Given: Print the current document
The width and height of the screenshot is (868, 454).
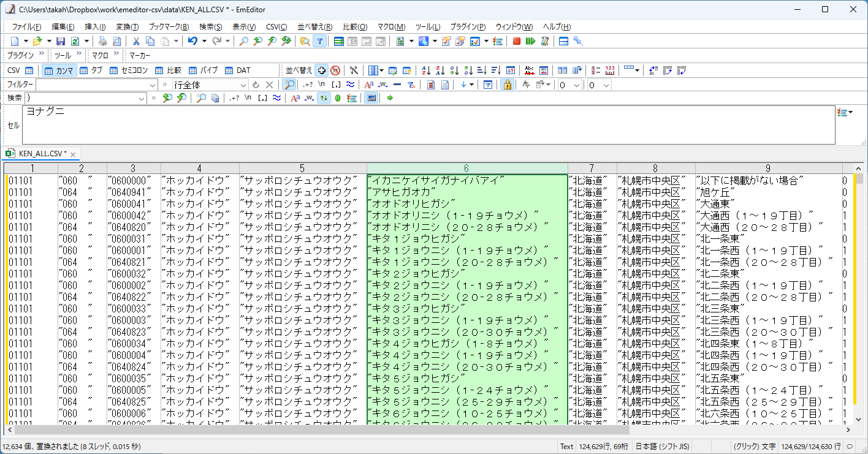Looking at the screenshot, I should (102, 41).
